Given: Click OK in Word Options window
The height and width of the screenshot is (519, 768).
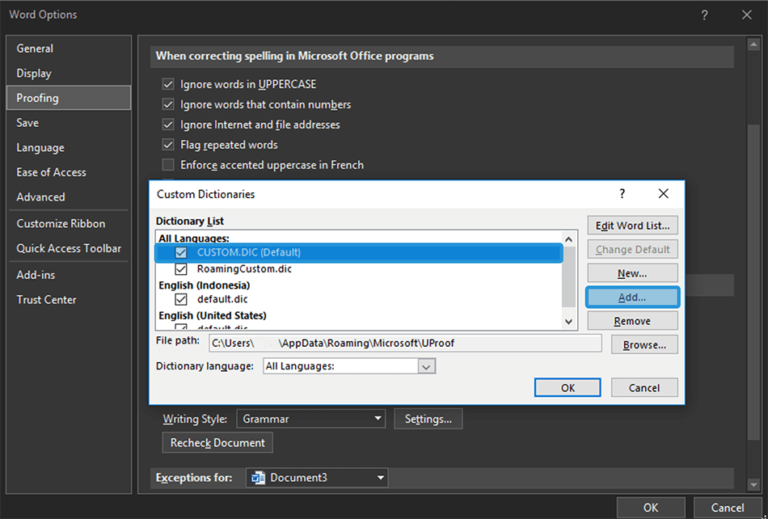Looking at the screenshot, I should point(650,508).
